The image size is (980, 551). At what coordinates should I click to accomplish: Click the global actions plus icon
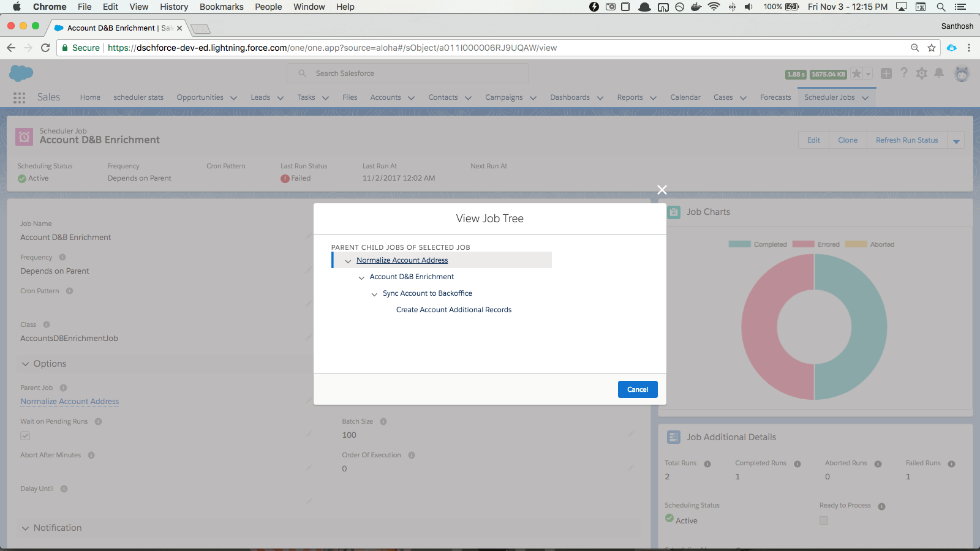pos(886,73)
